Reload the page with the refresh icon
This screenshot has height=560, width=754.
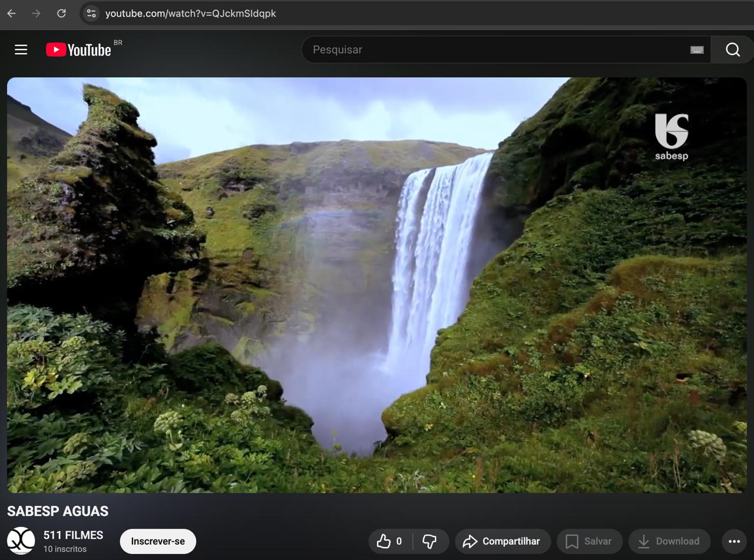[61, 13]
